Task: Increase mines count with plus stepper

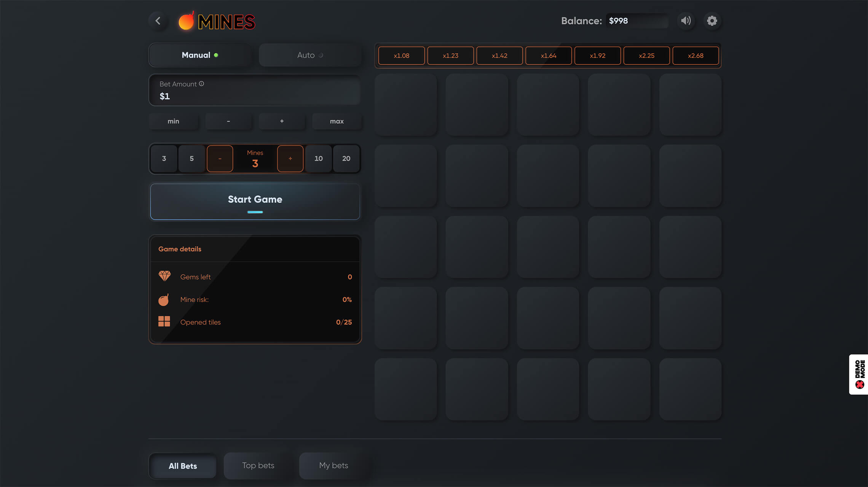Action: tap(290, 159)
